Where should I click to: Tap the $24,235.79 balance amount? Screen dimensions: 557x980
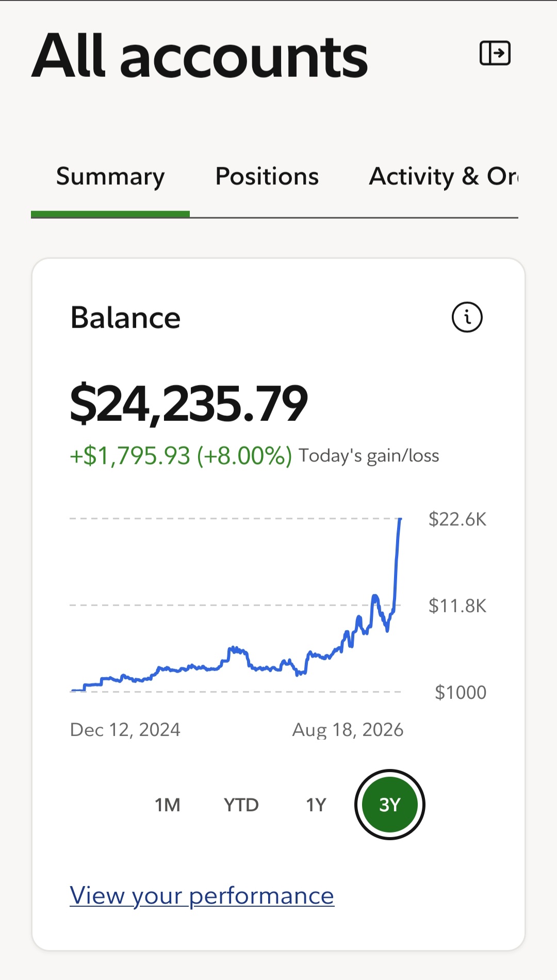[189, 404]
